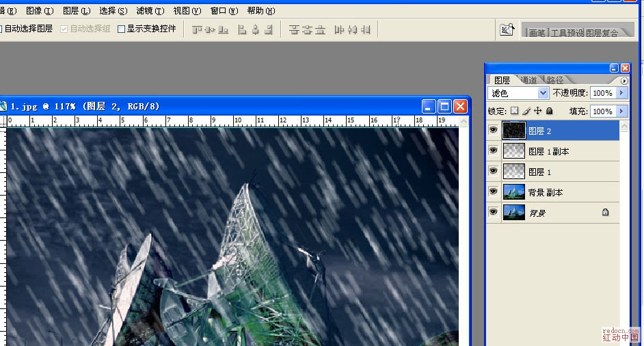Open the layers panel flyout menu arrow
This screenshot has width=644, height=346.
pyautogui.click(x=624, y=81)
